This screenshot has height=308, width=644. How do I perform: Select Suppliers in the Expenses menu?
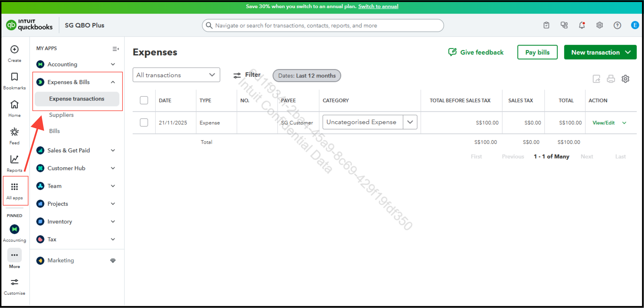click(x=61, y=115)
